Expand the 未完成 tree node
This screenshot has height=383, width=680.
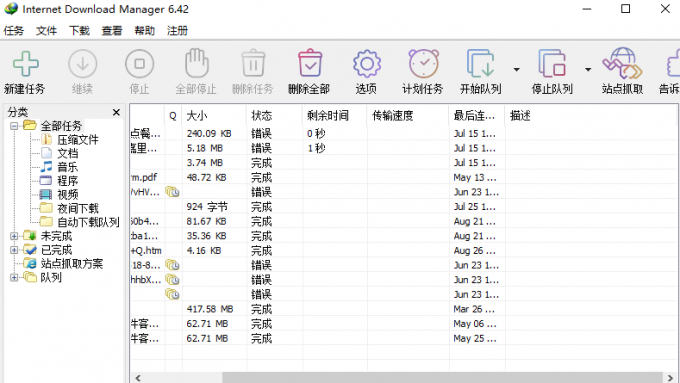[x=14, y=236]
